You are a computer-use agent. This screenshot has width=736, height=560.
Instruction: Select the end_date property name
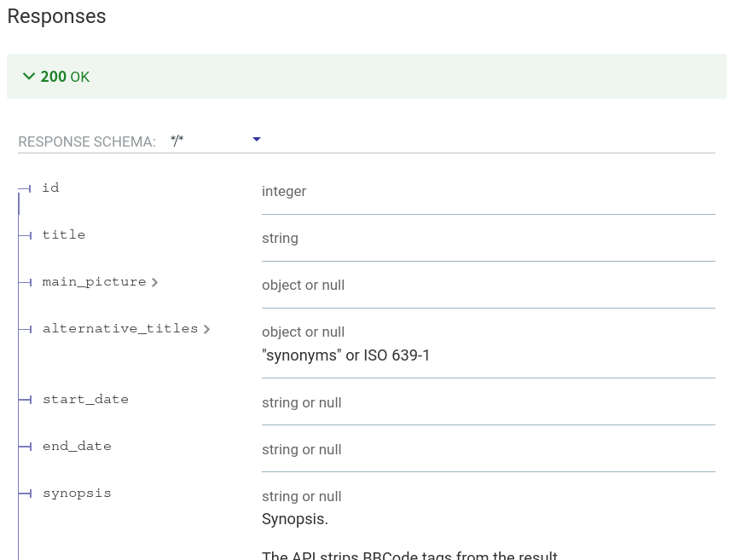pyautogui.click(x=77, y=446)
